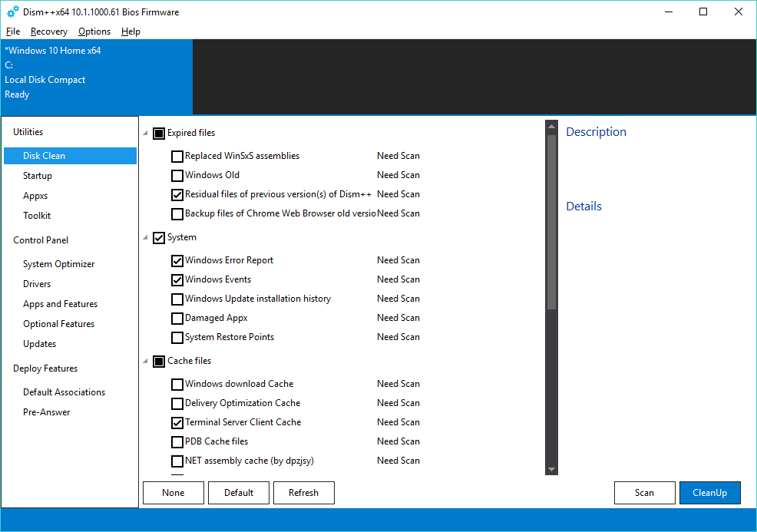The width and height of the screenshot is (757, 532).
Task: Open the Drivers page
Action: pos(37,284)
